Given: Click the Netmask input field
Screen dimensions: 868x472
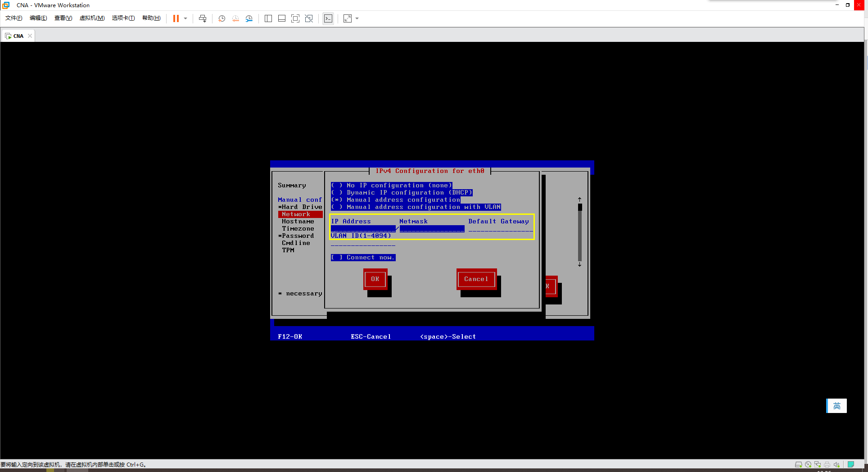Looking at the screenshot, I should [x=432, y=229].
